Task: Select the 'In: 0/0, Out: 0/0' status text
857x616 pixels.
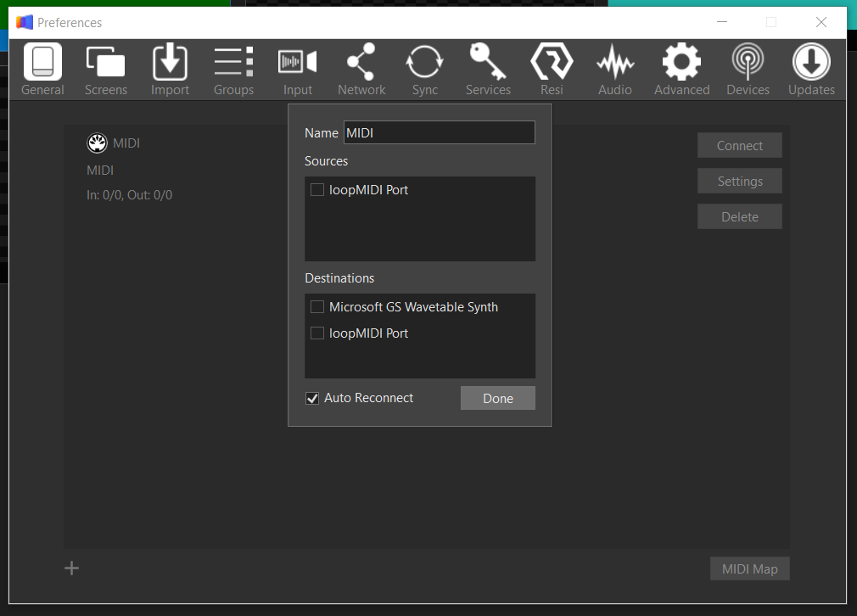Action: (130, 195)
